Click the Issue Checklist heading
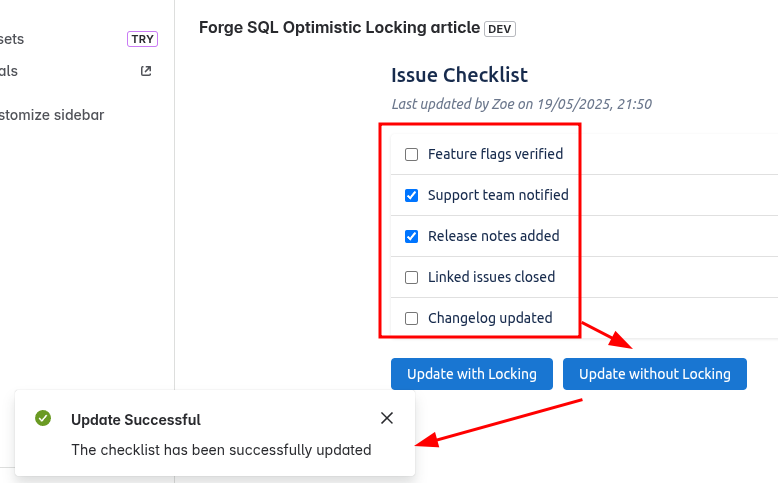 459,75
